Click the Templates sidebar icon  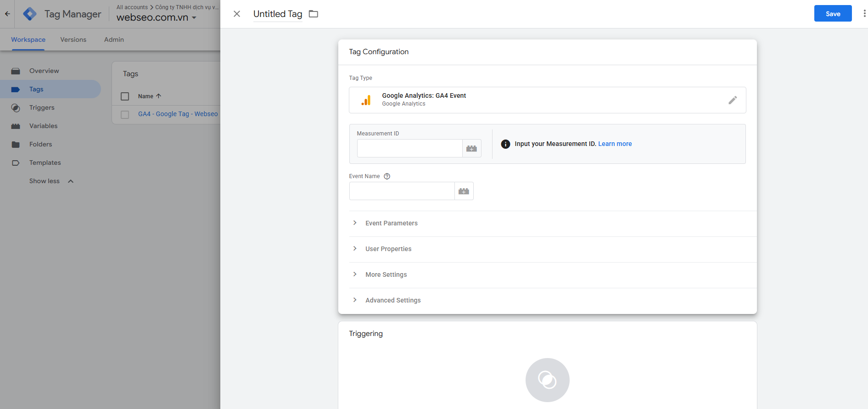[x=16, y=163]
